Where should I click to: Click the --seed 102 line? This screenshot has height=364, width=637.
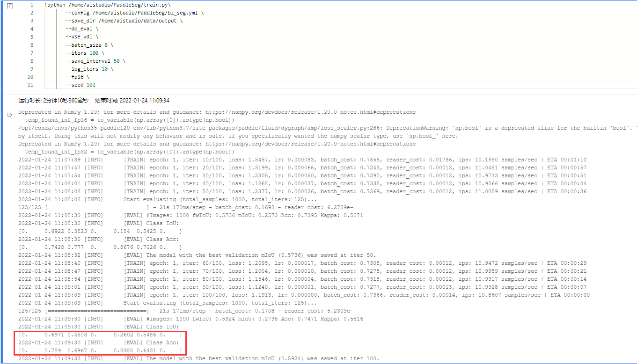tap(81, 85)
